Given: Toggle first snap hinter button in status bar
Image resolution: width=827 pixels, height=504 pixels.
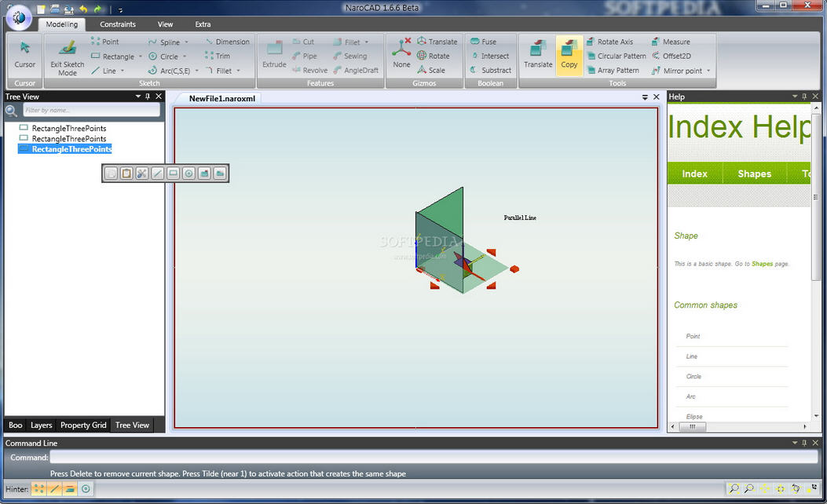Looking at the screenshot, I should (x=39, y=489).
